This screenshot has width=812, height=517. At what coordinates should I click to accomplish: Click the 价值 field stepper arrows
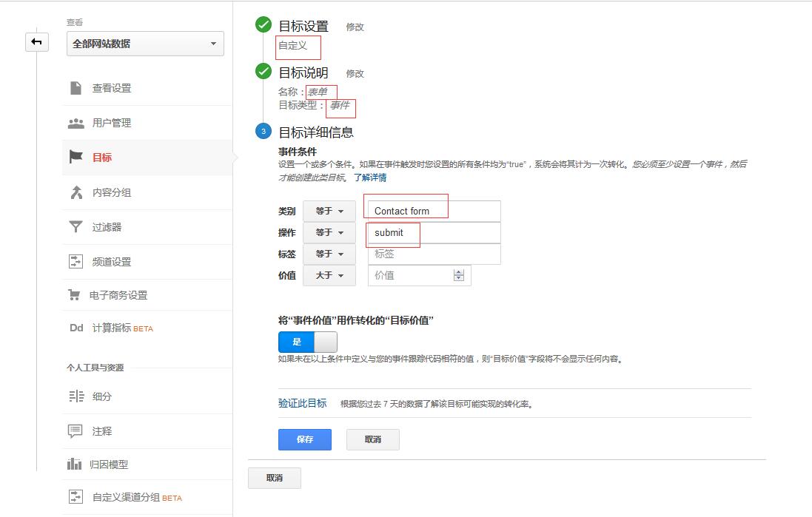coord(460,275)
